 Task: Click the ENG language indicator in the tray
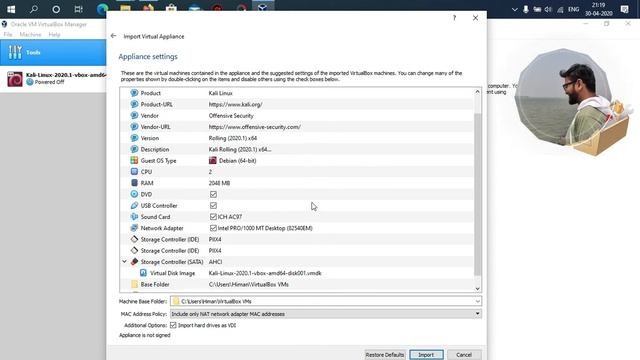click(573, 9)
